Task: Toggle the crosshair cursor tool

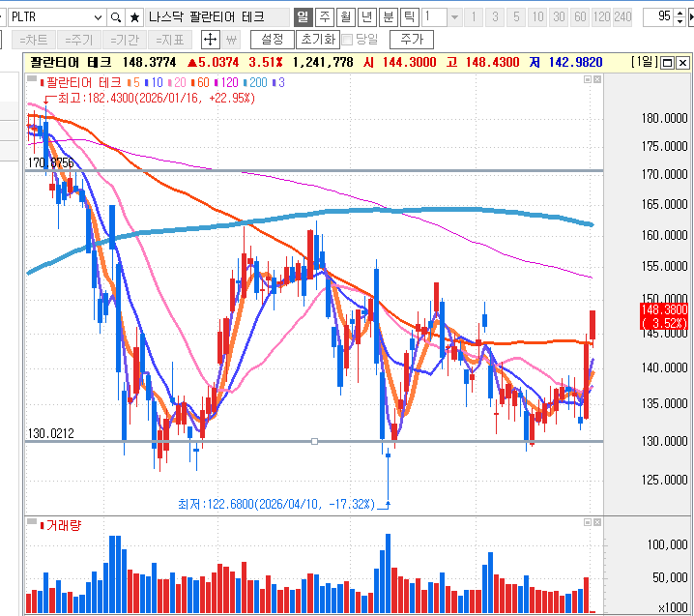Action: click(211, 40)
